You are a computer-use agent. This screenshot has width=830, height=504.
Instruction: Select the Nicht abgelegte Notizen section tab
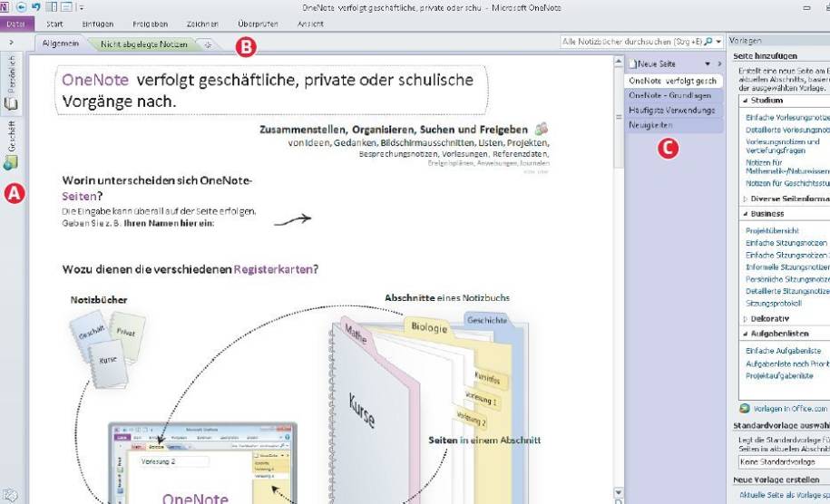(144, 44)
